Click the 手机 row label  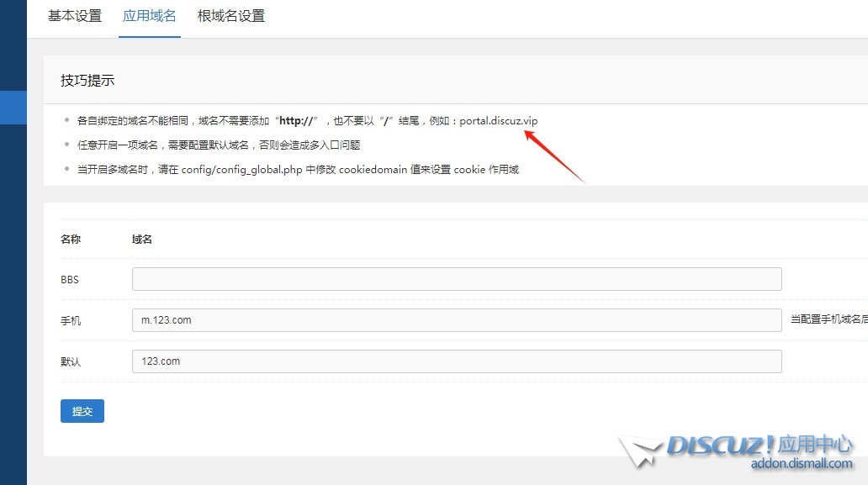(71, 321)
